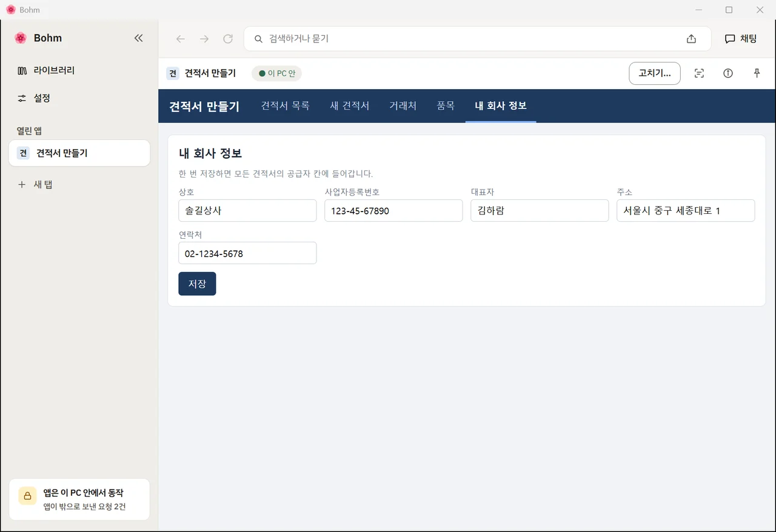This screenshot has height=532, width=776.
Task: Select the 내 회사 정보 tab
Action: [501, 106]
